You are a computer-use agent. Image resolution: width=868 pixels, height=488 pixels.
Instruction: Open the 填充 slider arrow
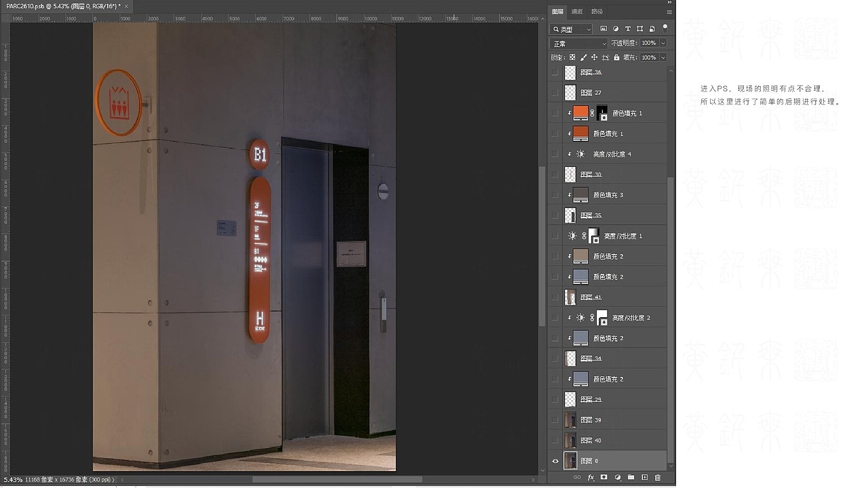663,58
